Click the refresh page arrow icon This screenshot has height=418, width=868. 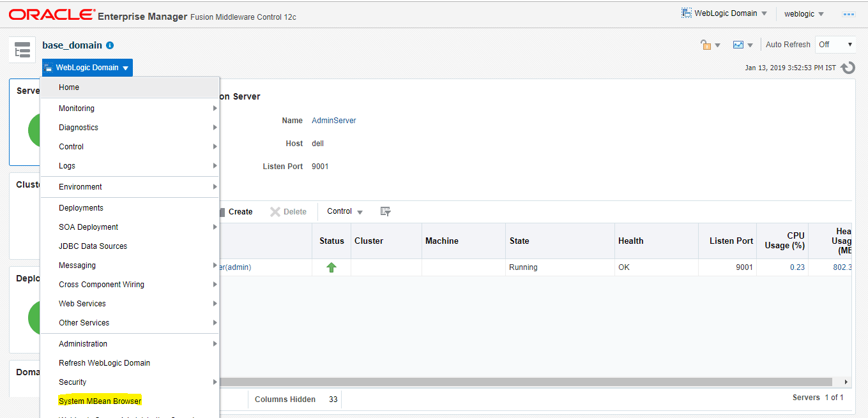point(848,68)
